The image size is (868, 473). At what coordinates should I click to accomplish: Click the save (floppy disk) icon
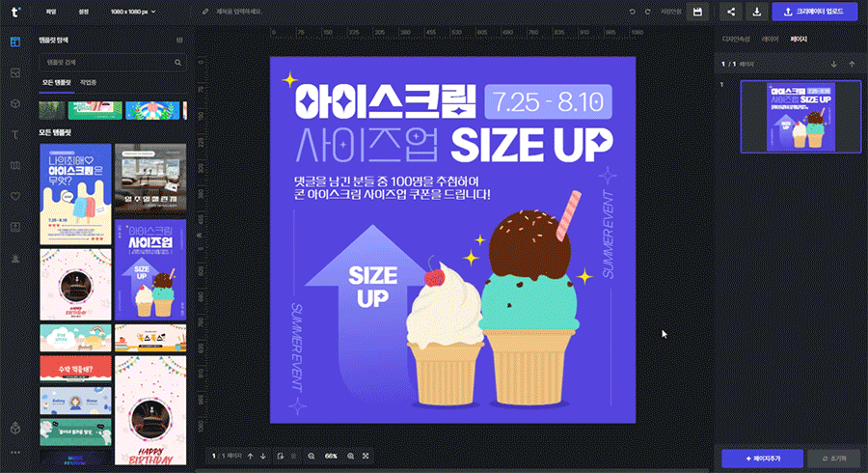pyautogui.click(x=696, y=12)
